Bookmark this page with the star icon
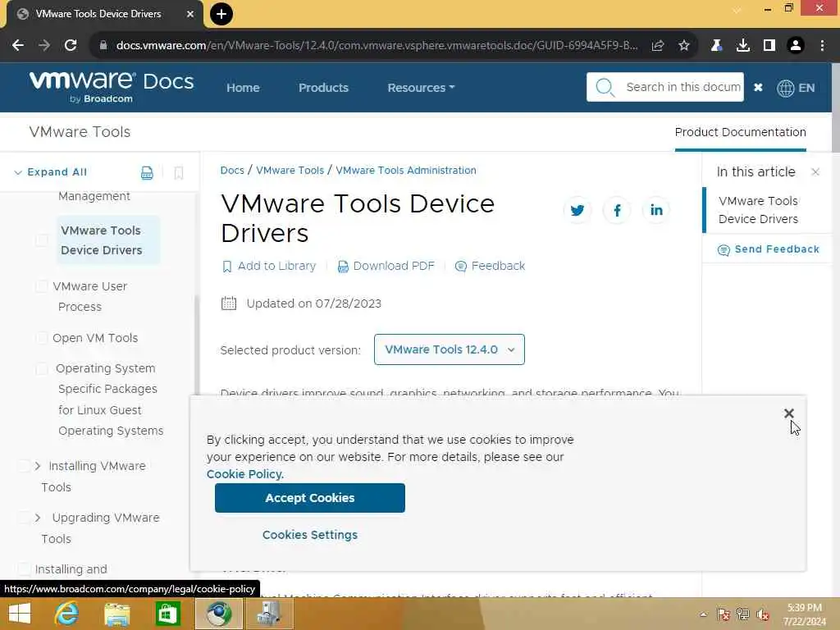The width and height of the screenshot is (840, 630). click(x=684, y=46)
